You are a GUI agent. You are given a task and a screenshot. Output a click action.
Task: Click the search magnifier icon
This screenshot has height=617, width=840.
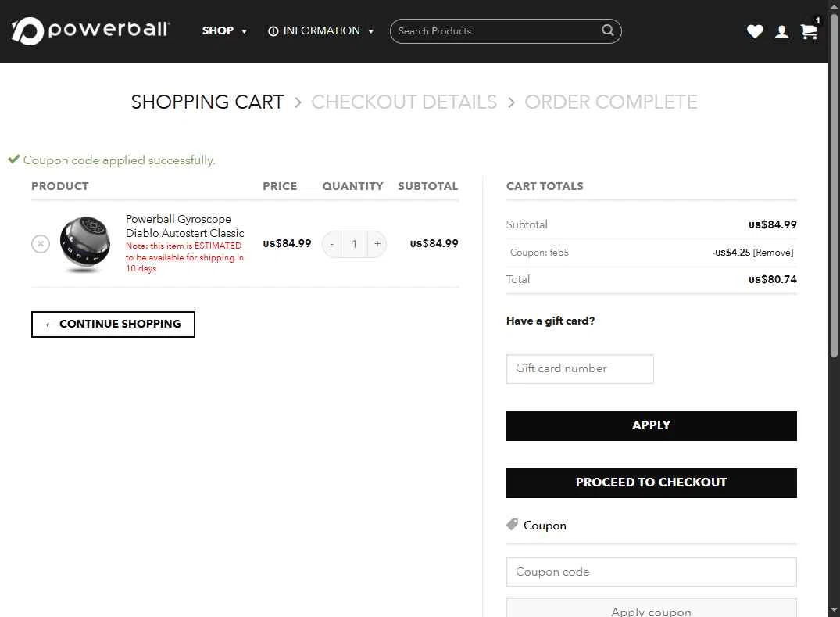(x=607, y=30)
